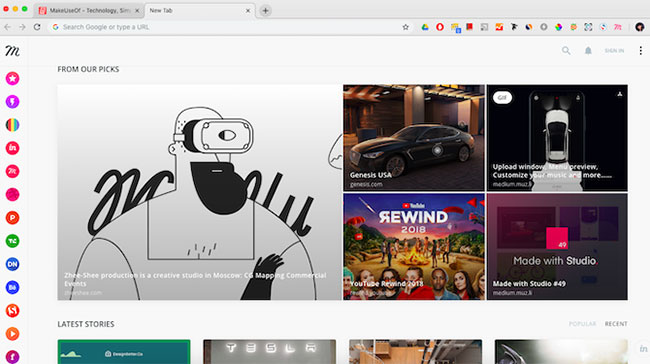The width and height of the screenshot is (650, 364).
Task: Switch to the MakeUseOf tab
Action: coord(89,11)
